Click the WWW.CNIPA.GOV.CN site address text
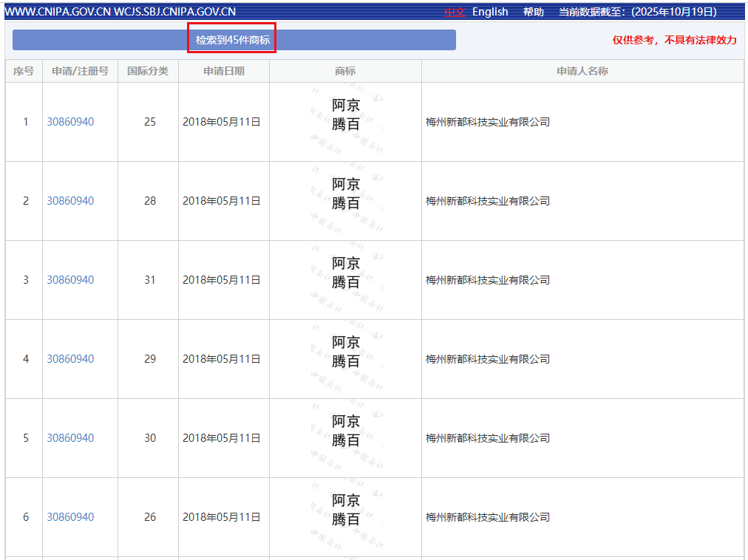This screenshot has width=748, height=560. pos(58,12)
